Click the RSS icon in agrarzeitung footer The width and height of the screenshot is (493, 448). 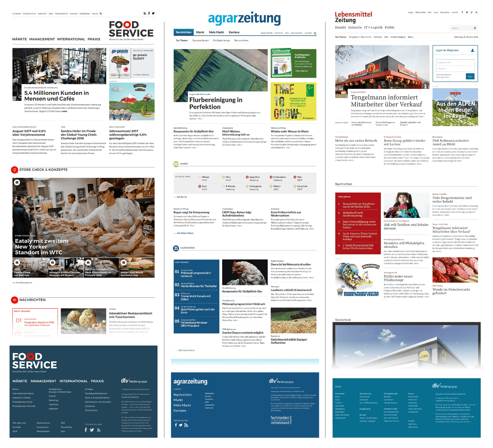tap(186, 425)
